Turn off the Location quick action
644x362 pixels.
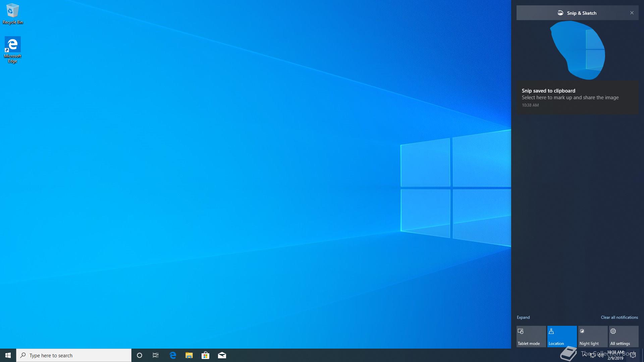pyautogui.click(x=562, y=337)
